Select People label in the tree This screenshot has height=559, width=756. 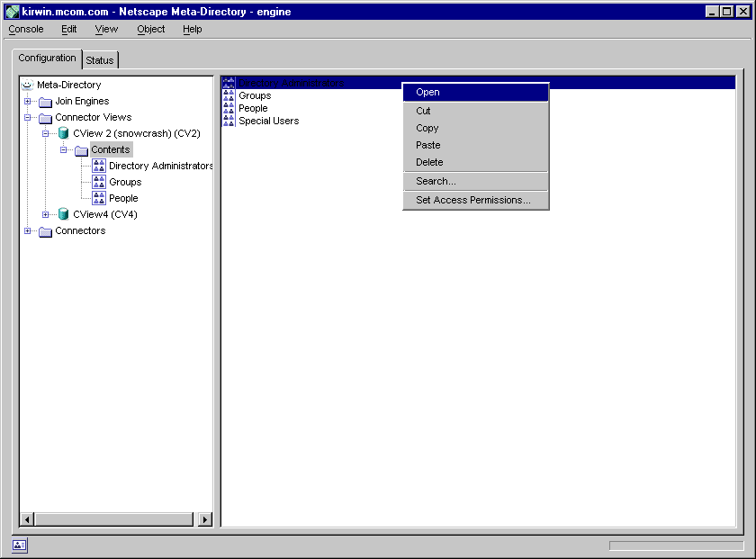[x=123, y=198]
